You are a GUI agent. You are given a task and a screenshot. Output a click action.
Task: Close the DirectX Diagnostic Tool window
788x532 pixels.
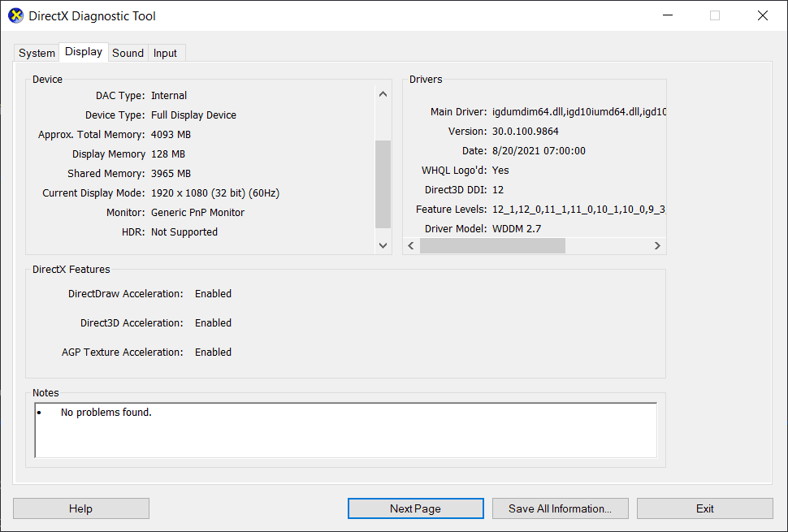(762, 15)
